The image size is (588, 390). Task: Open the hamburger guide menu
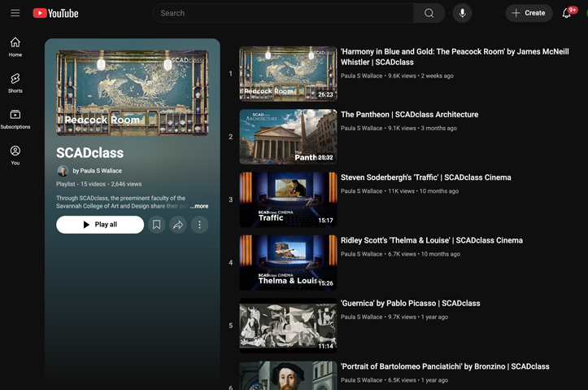coord(15,13)
